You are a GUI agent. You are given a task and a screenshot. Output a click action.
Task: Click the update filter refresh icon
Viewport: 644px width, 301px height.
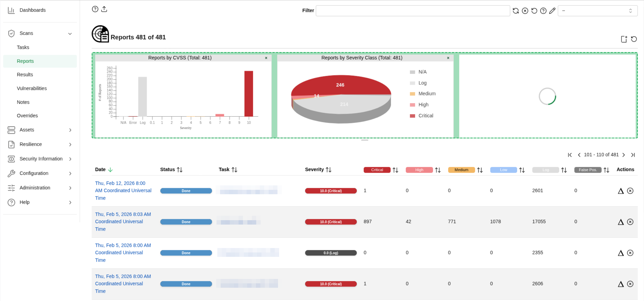point(515,11)
